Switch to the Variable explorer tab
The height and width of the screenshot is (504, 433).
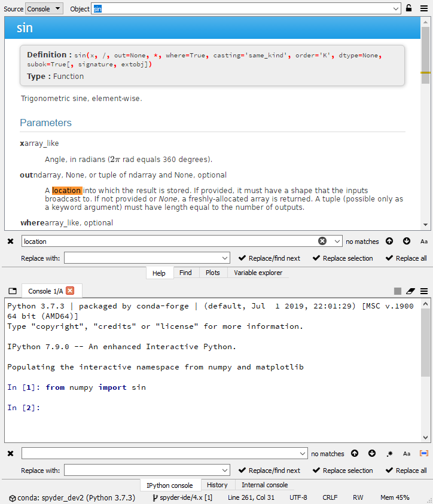tap(258, 273)
